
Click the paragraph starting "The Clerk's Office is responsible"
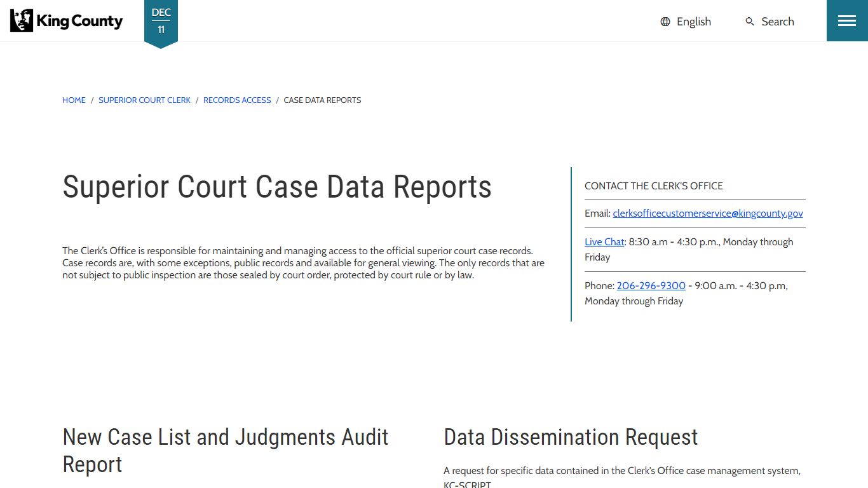(304, 263)
